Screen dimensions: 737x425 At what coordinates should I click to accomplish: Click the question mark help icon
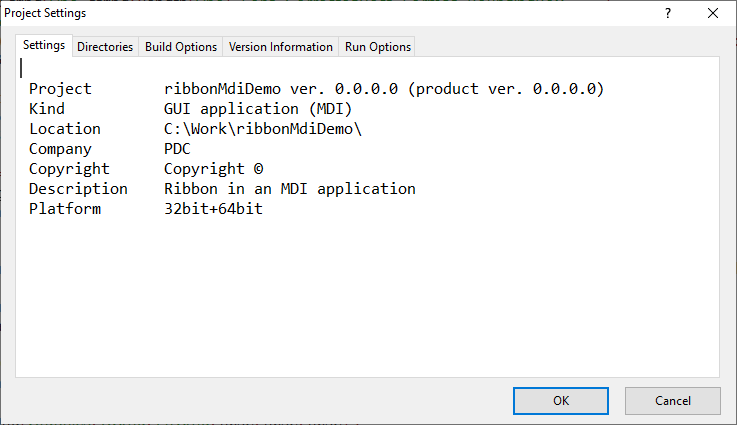pyautogui.click(x=668, y=13)
